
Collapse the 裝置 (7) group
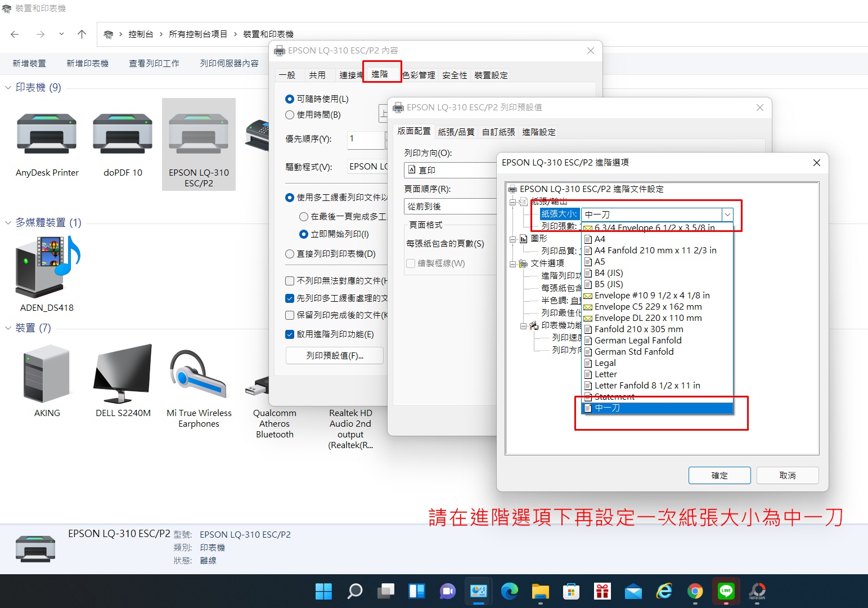(8, 328)
